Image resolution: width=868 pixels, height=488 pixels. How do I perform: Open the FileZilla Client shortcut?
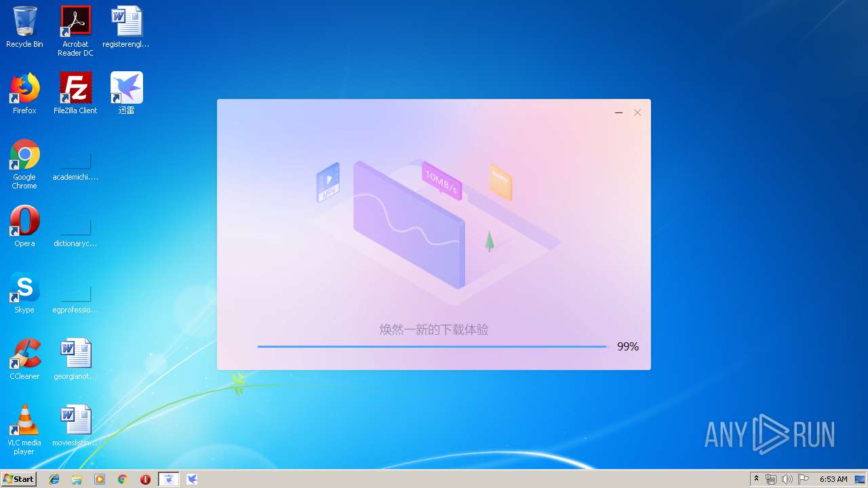(75, 94)
